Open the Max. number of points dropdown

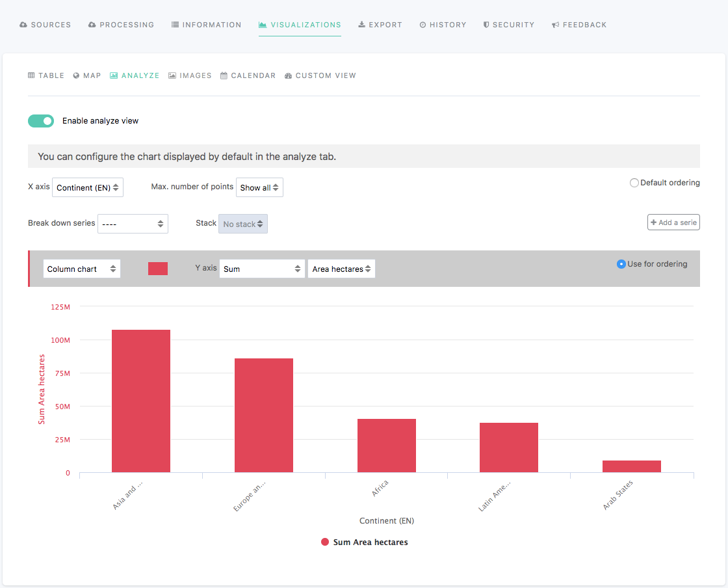259,187
